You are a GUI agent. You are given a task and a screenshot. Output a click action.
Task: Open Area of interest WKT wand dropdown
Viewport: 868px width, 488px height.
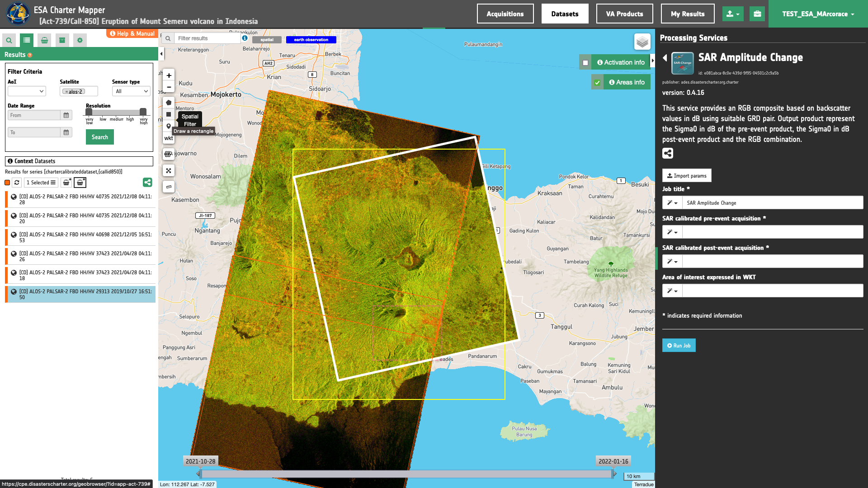672,291
